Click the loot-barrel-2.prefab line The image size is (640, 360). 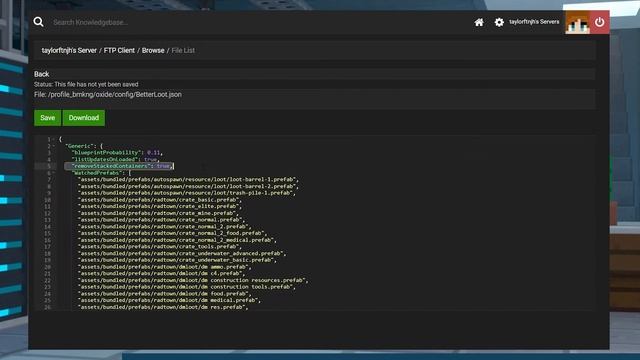click(188, 186)
